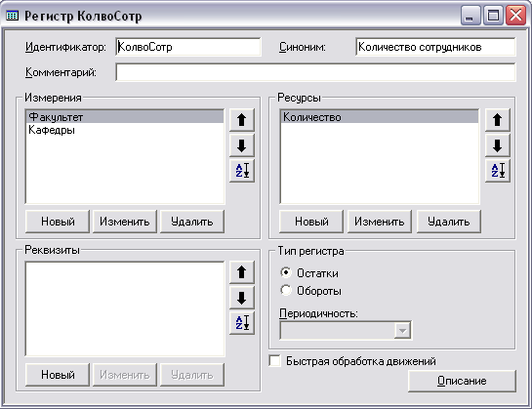Screen dimensions: 532x409
Task: Select Факультет in dimensions list
Action: click(x=125, y=117)
